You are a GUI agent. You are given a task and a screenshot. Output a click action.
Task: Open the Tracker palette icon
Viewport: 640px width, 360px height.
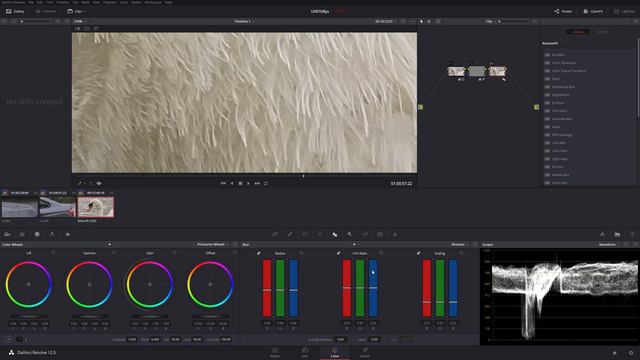[320, 234]
